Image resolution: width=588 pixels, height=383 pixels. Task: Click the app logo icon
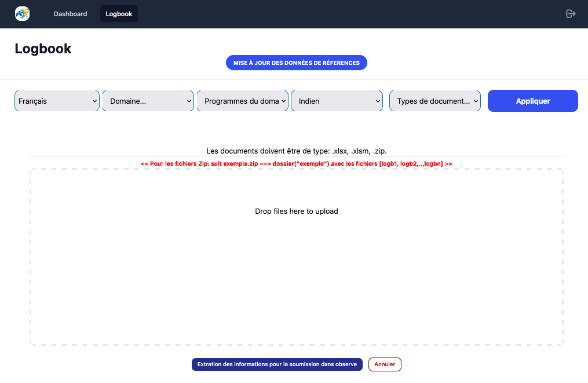(22, 14)
